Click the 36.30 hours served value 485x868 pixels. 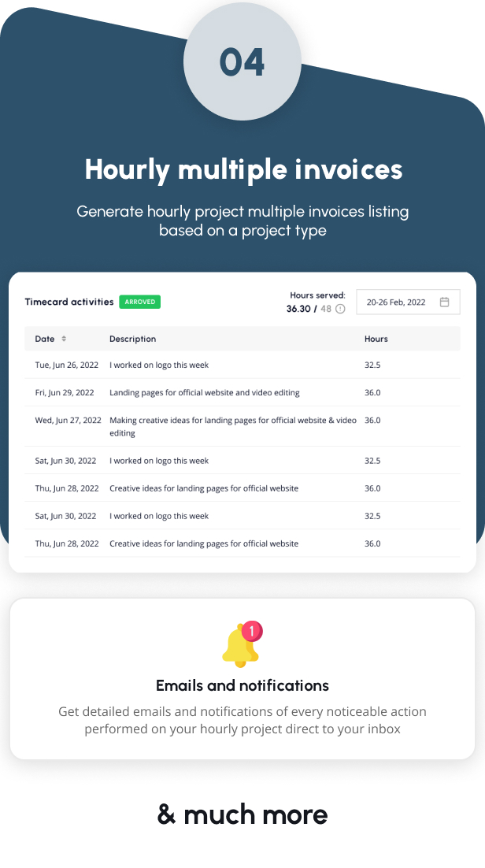(298, 309)
